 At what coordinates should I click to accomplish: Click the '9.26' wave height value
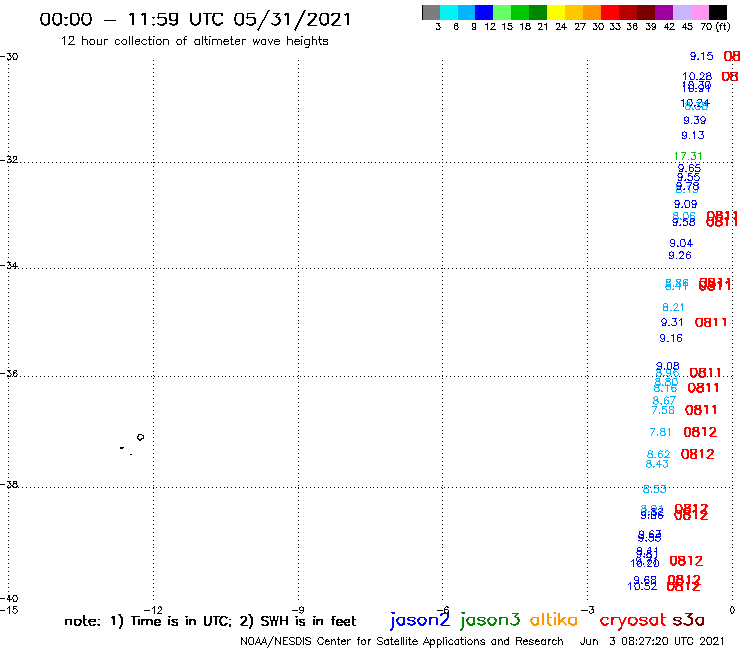680,255
